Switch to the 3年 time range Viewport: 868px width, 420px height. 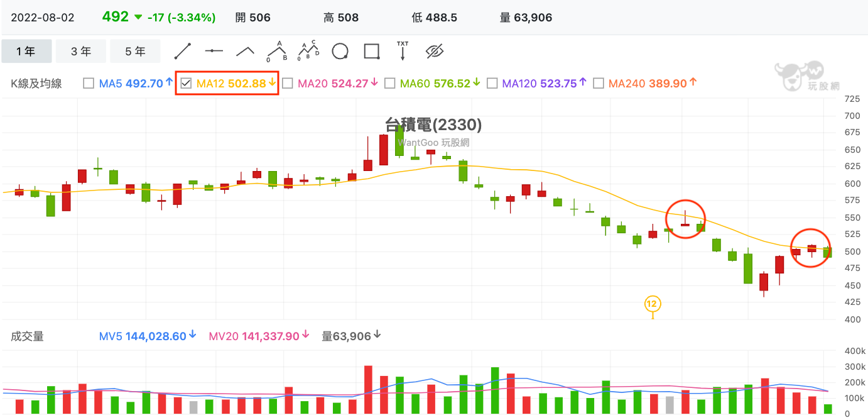coord(81,52)
